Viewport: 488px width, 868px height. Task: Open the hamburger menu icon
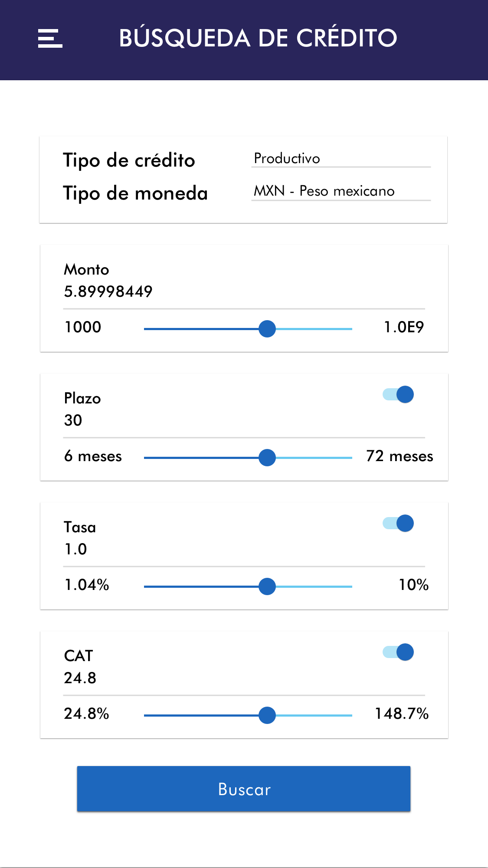(50, 39)
